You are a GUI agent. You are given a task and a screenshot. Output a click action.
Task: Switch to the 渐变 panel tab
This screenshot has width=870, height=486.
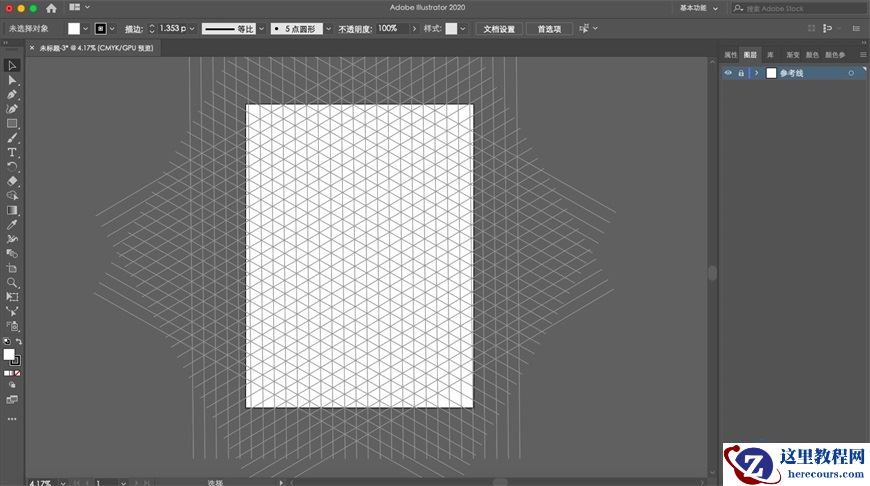(792, 55)
